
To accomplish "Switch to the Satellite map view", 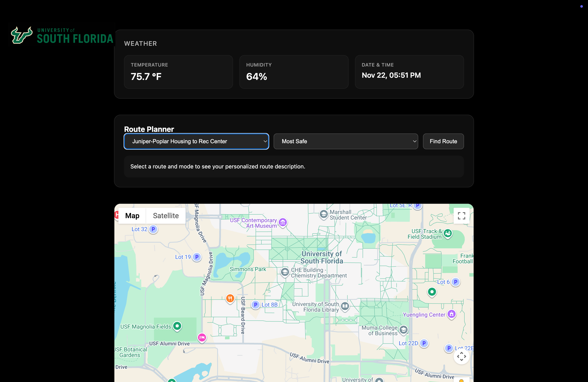I will pos(166,216).
